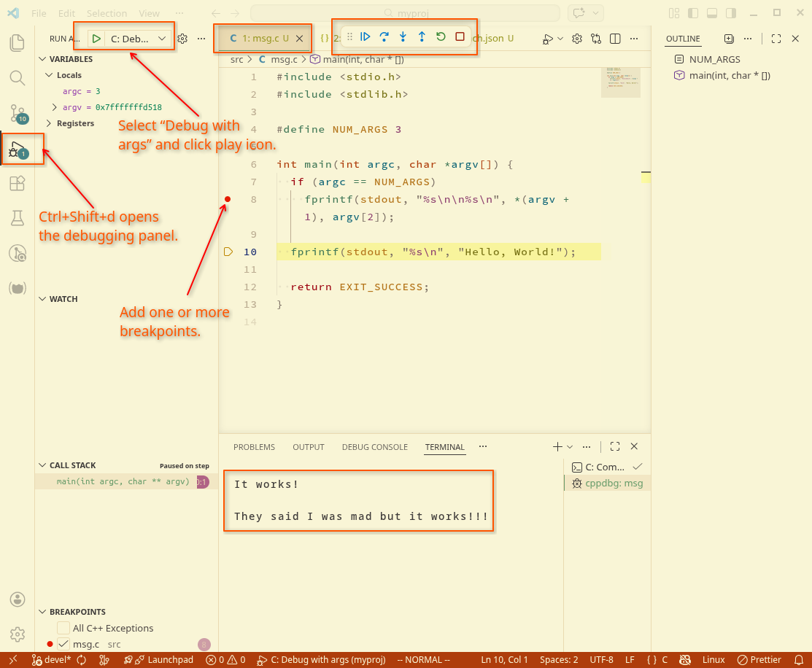The image size is (812, 668).
Task: Enable All C++ Exceptions breakpoint
Action: pos(63,628)
